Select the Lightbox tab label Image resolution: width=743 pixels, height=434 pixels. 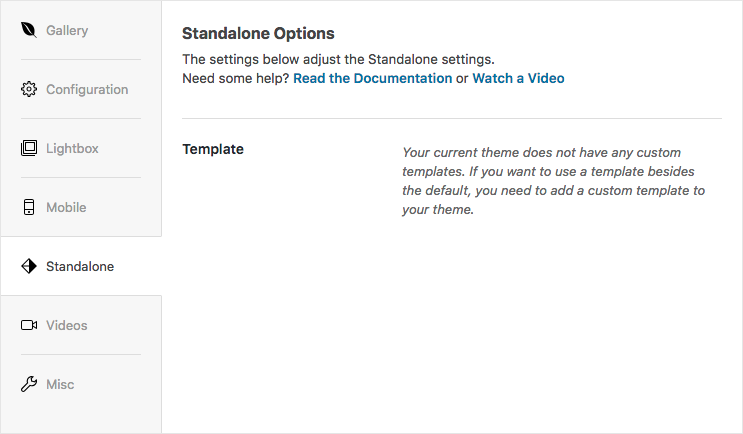[x=72, y=148]
